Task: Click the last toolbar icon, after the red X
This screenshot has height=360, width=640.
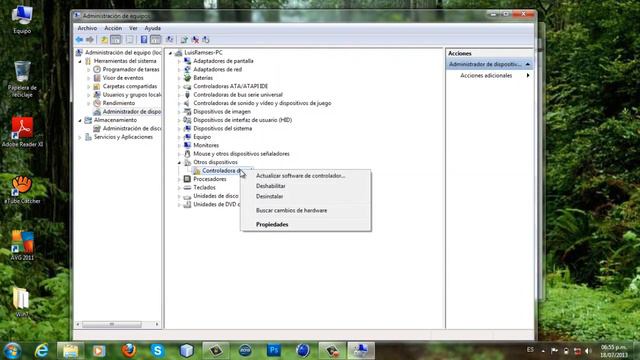Action: [206, 40]
